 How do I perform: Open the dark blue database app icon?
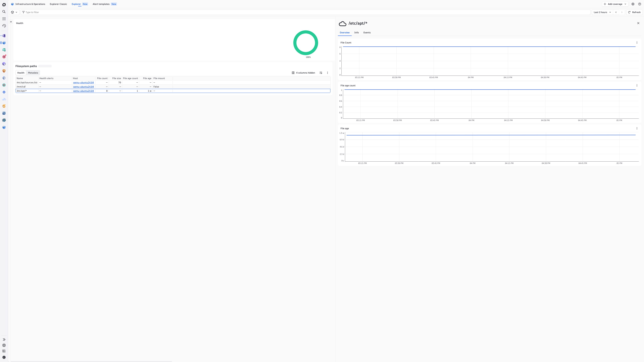pyautogui.click(x=4, y=113)
